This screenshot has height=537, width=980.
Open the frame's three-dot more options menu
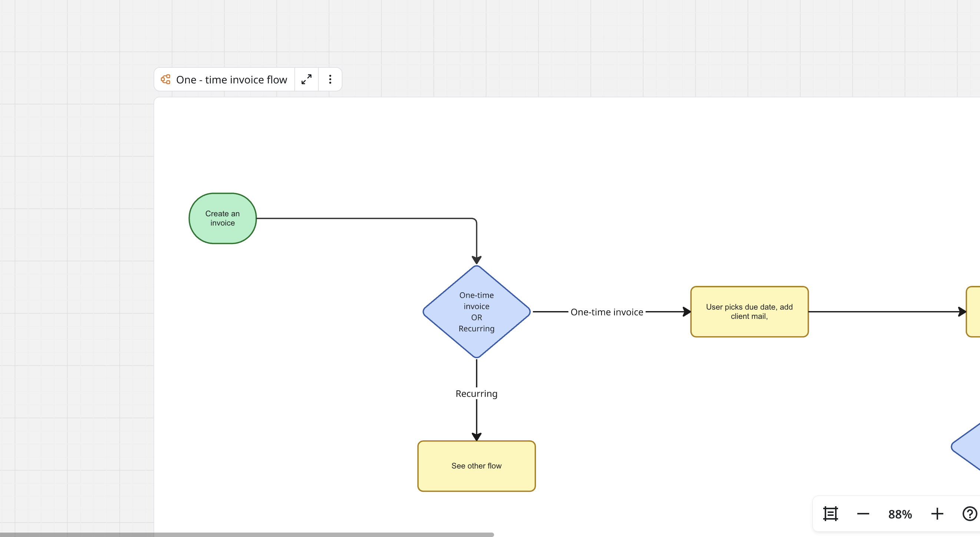pos(330,79)
